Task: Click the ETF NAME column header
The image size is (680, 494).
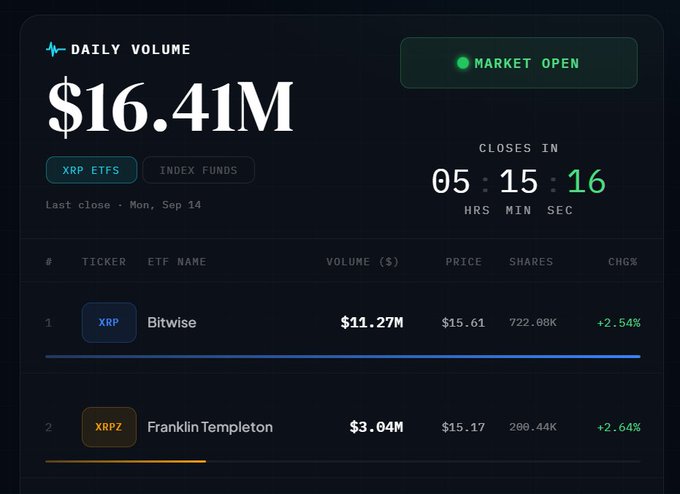Action: pos(177,262)
